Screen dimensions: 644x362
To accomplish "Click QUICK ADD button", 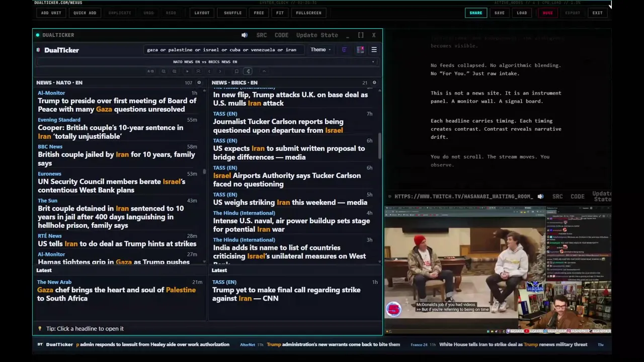I will point(85,13).
